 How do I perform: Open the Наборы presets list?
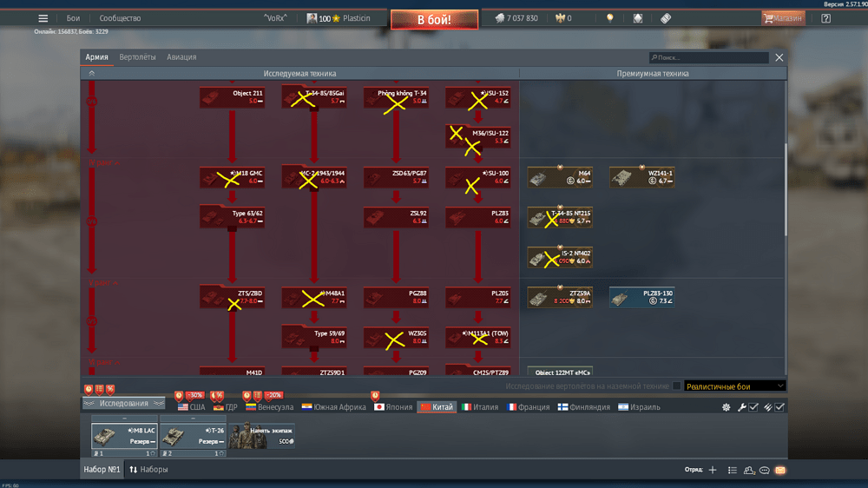click(x=148, y=470)
